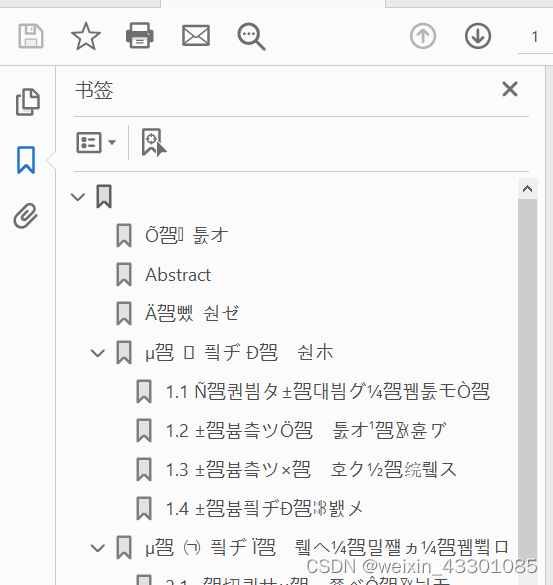
Task: Go to previous page with up arrow
Action: click(x=423, y=36)
